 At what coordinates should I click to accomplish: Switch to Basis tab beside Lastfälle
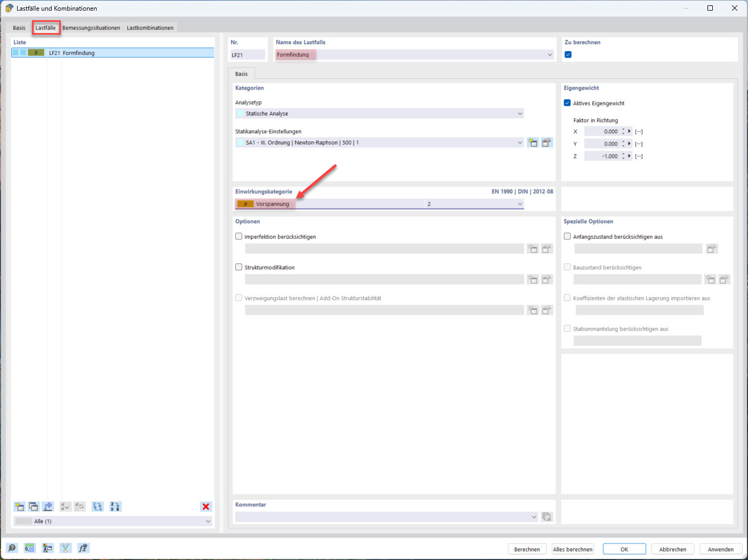(x=19, y=28)
